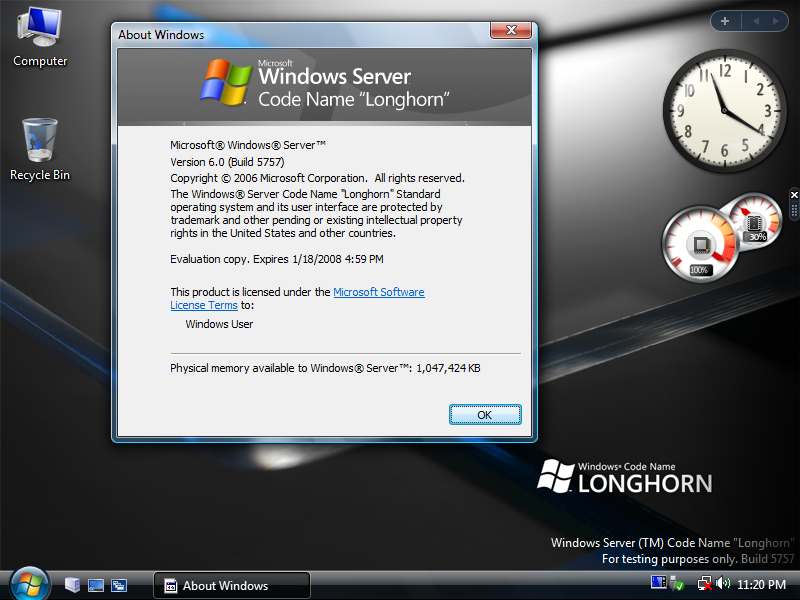Click the sidebar previous page arrow
This screenshot has height=600, width=800.
756,21
